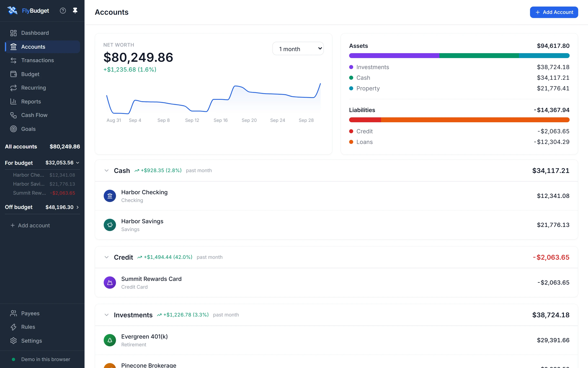Click the Budget wallet icon

[x=13, y=74]
